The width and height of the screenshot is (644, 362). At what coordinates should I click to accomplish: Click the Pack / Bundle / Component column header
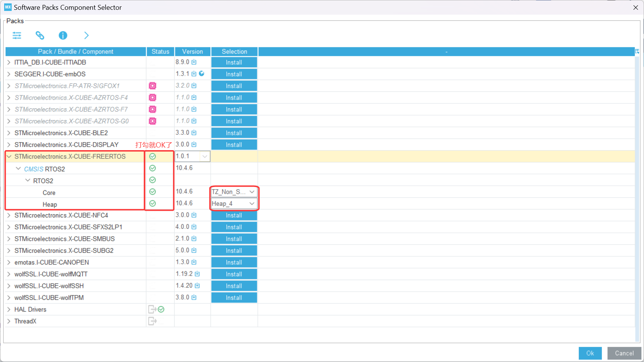coord(76,52)
